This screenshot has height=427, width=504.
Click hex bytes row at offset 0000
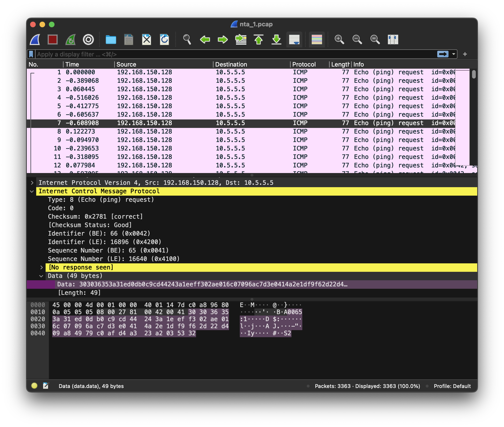click(141, 305)
